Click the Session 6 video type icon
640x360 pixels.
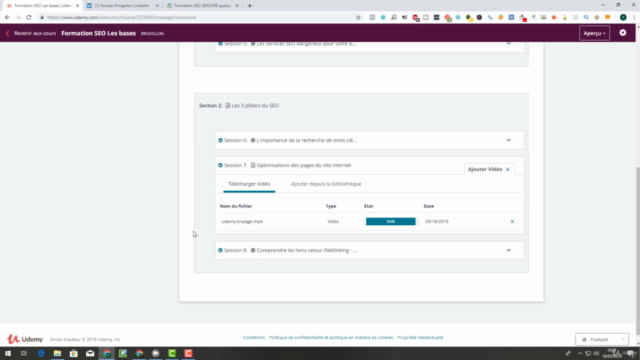click(253, 140)
